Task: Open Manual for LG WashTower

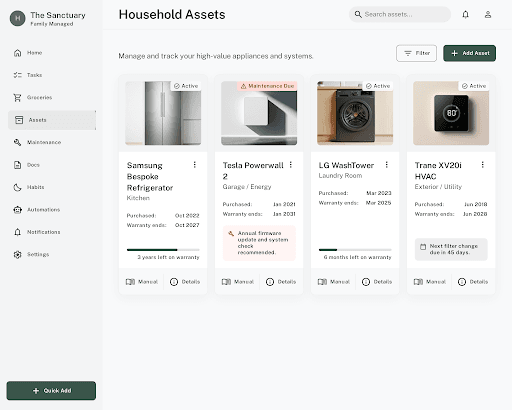Action: coord(334,282)
